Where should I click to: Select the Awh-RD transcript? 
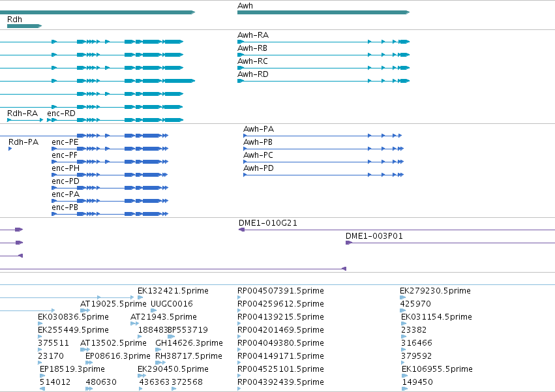(323, 81)
